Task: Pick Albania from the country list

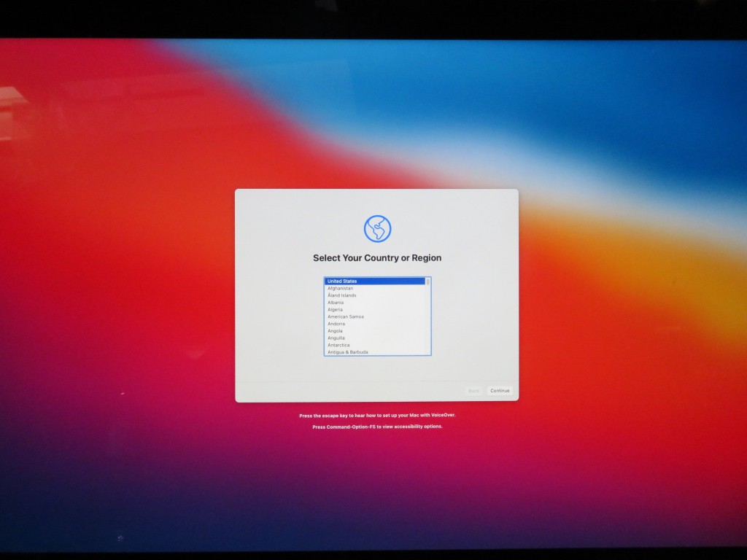Action: point(375,303)
